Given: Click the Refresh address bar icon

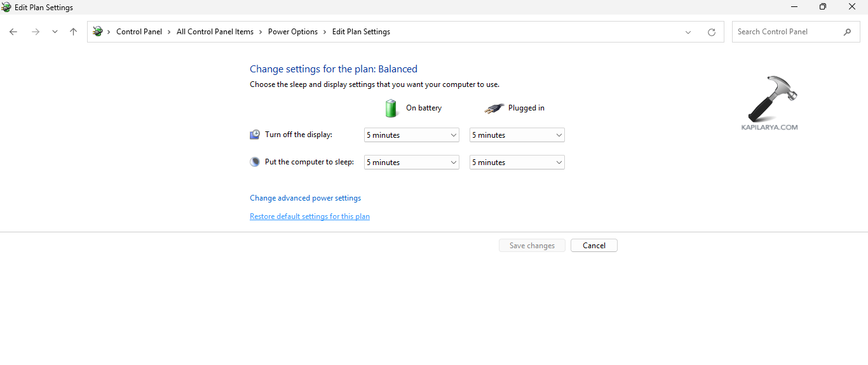Looking at the screenshot, I should click(x=711, y=32).
